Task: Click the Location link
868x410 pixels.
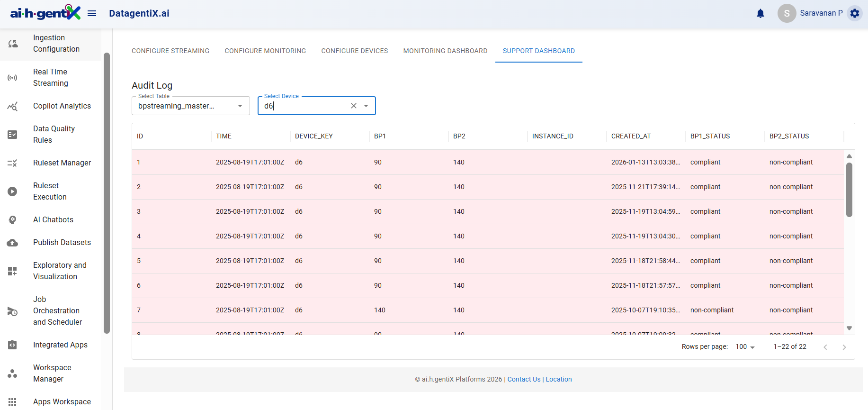Action: (x=559, y=379)
